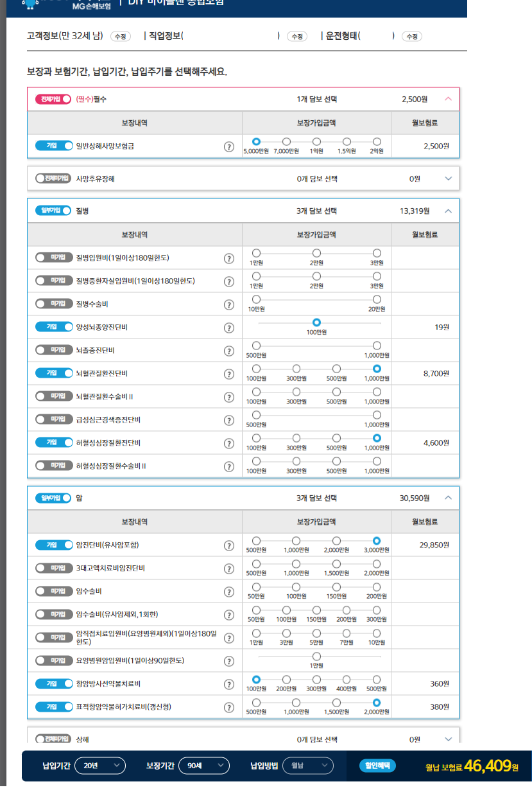Click 30,590원 premium of 암 section
The width and height of the screenshot is (532, 792).
[415, 498]
